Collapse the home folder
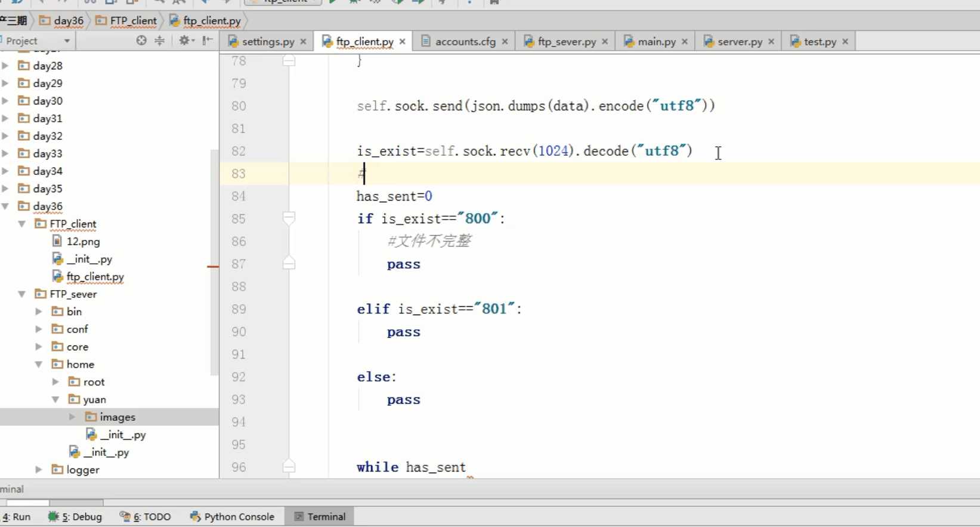980x527 pixels. click(39, 364)
